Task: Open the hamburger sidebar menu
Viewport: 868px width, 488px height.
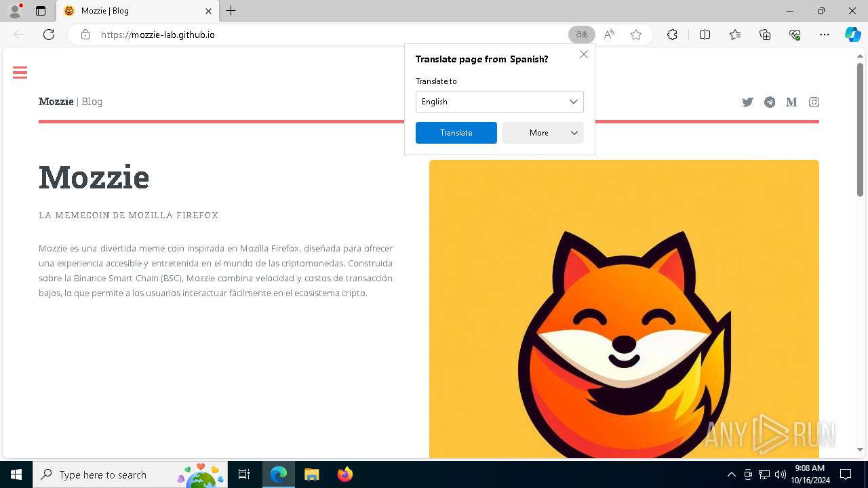Action: 20,73
